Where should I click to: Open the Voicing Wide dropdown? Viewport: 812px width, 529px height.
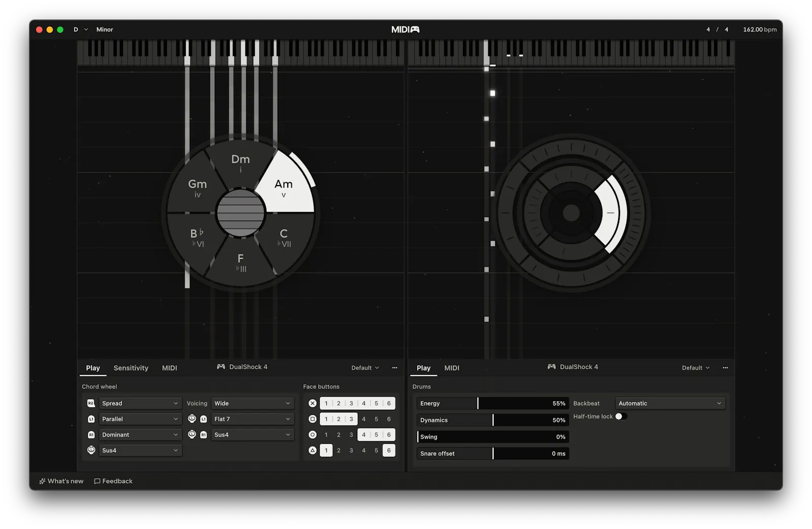[x=252, y=403]
